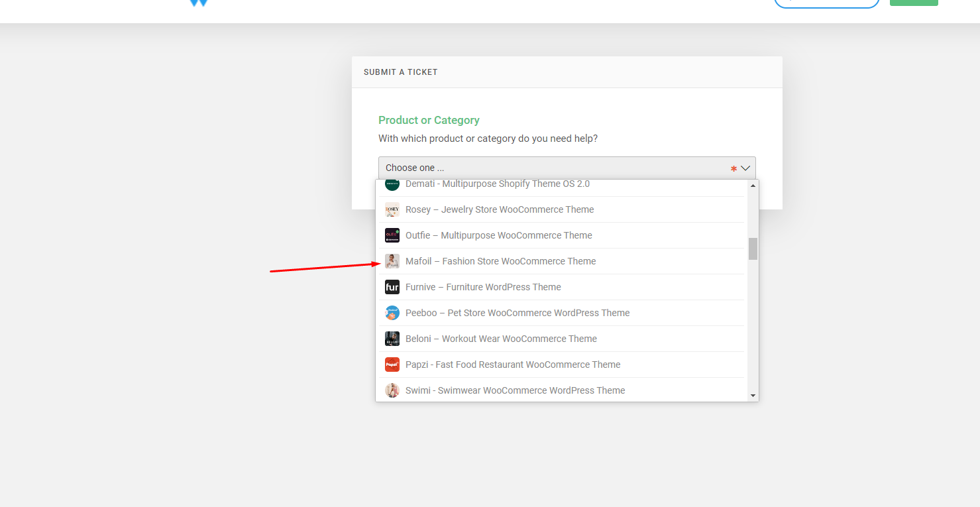Click the Demati theme logo icon

[392, 184]
